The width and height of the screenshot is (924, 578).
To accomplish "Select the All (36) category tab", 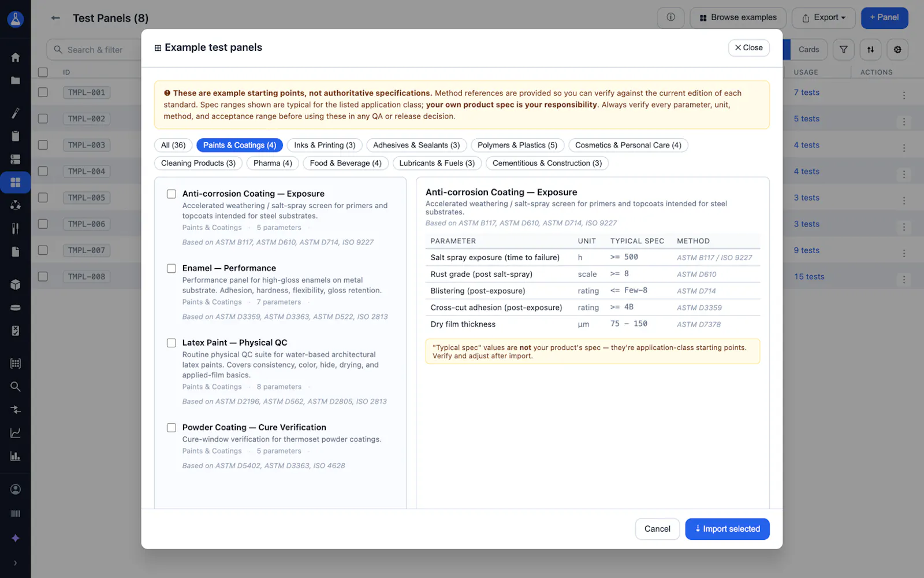I will 173,145.
